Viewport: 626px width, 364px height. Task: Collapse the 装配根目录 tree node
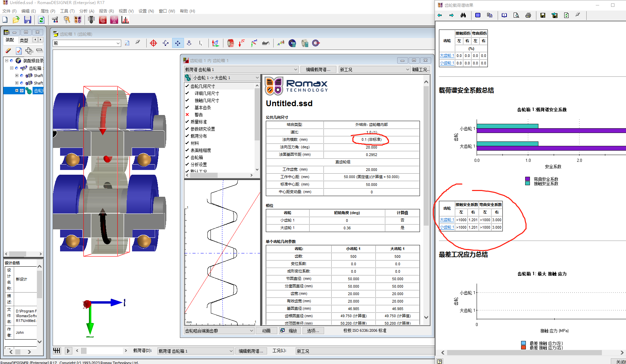(6, 61)
